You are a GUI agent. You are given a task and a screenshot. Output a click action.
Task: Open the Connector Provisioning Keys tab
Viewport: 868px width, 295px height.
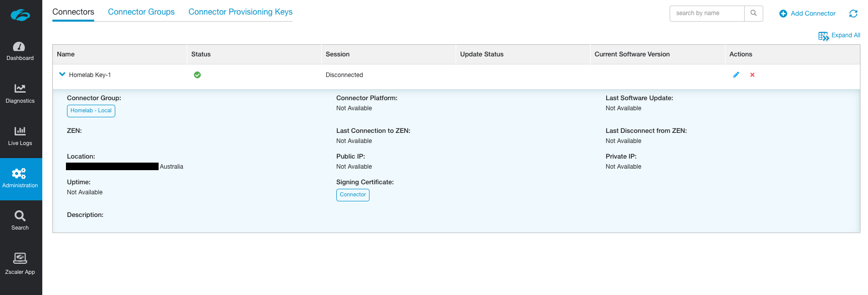240,12
